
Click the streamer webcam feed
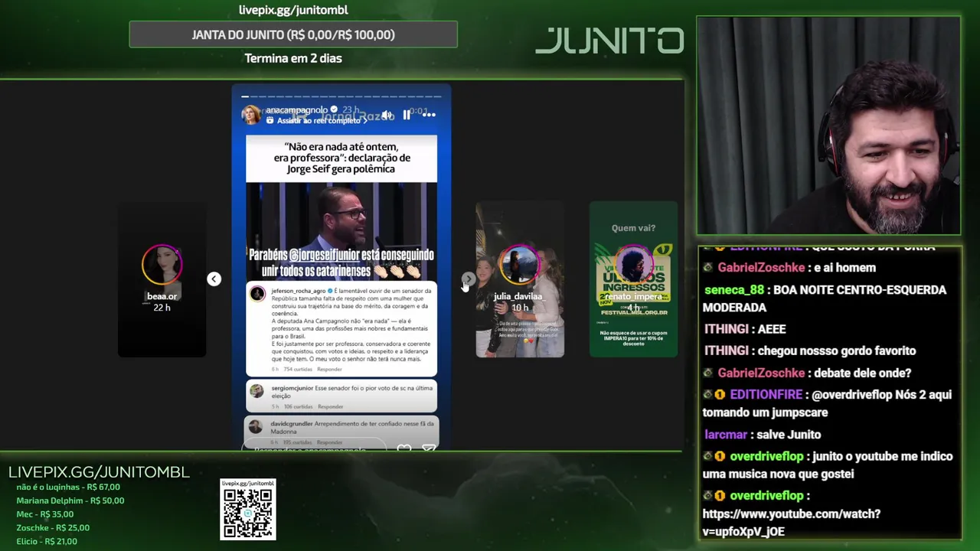coord(828,126)
